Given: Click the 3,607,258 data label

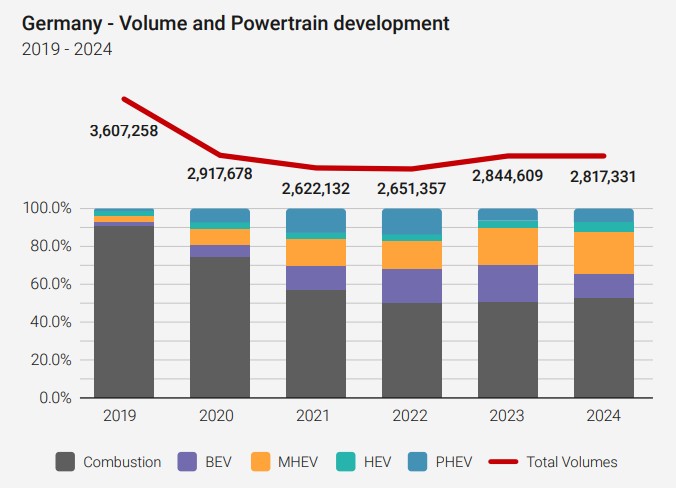Looking at the screenshot, I should click(x=124, y=130).
